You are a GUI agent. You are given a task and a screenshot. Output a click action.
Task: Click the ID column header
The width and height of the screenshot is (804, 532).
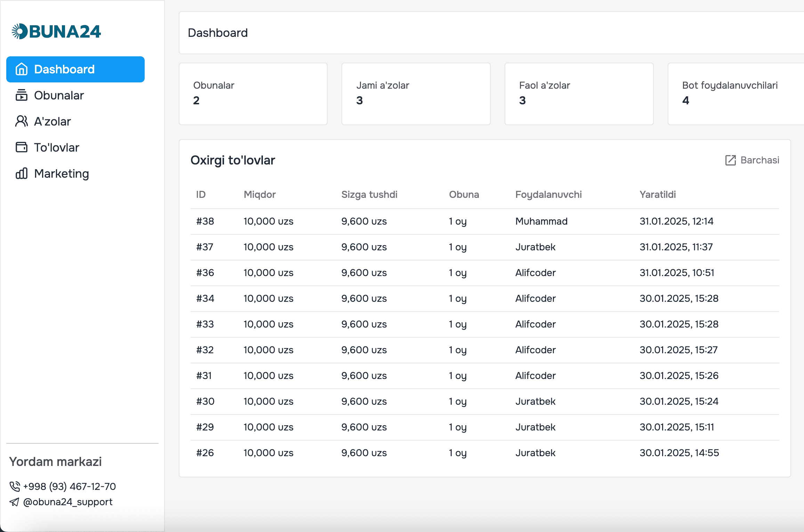click(201, 194)
